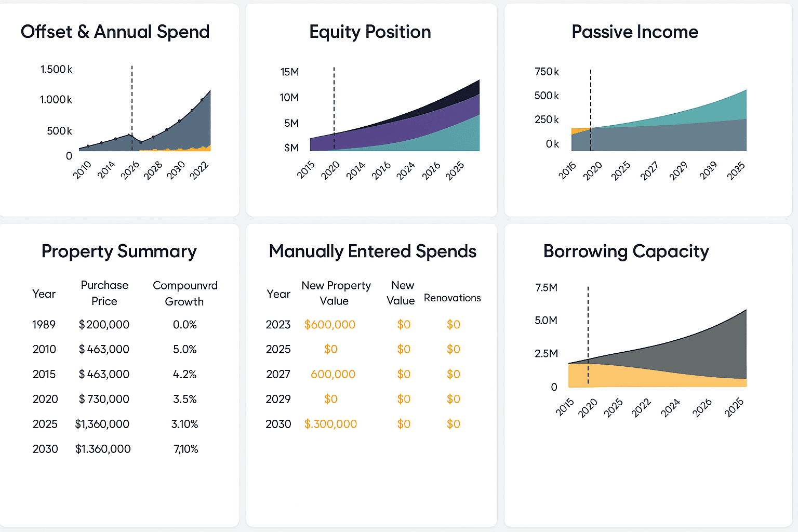The width and height of the screenshot is (798, 532).
Task: Click the Renovations column header
Action: point(452,298)
